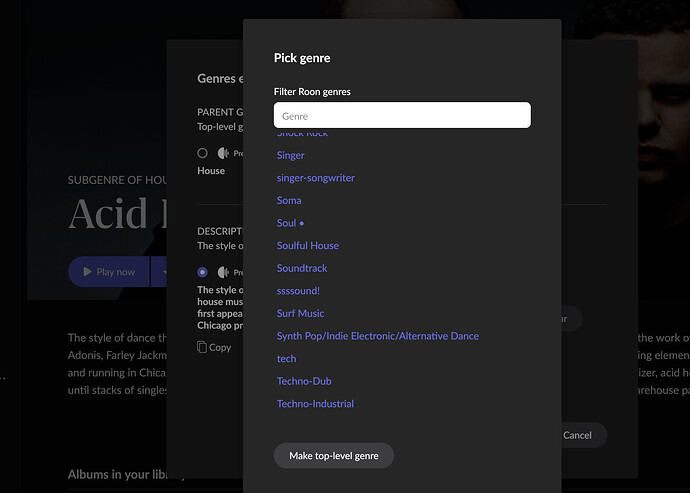
Task: Click the Cancel button in Genres editor
Action: (x=577, y=435)
